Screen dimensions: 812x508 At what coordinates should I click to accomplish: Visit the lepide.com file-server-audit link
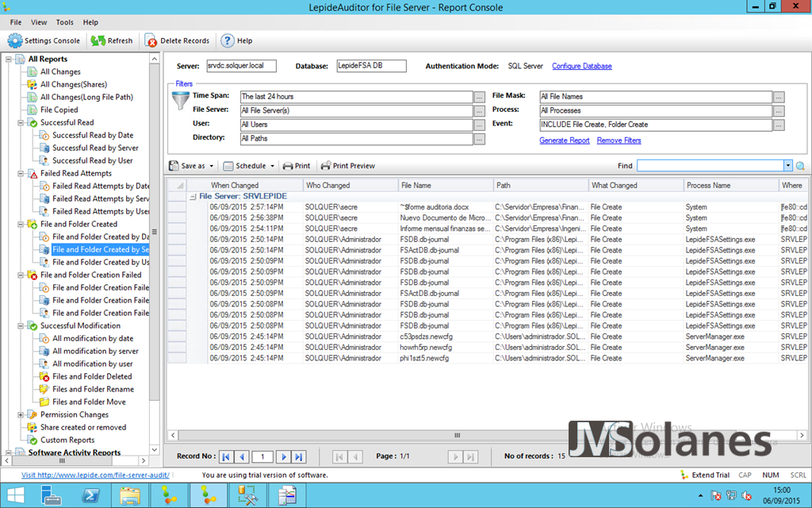[x=95, y=475]
